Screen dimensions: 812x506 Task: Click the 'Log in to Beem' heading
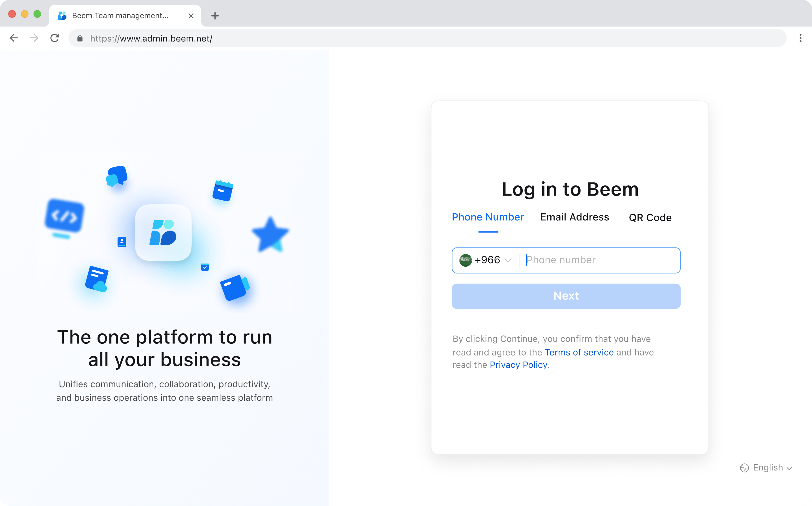570,189
